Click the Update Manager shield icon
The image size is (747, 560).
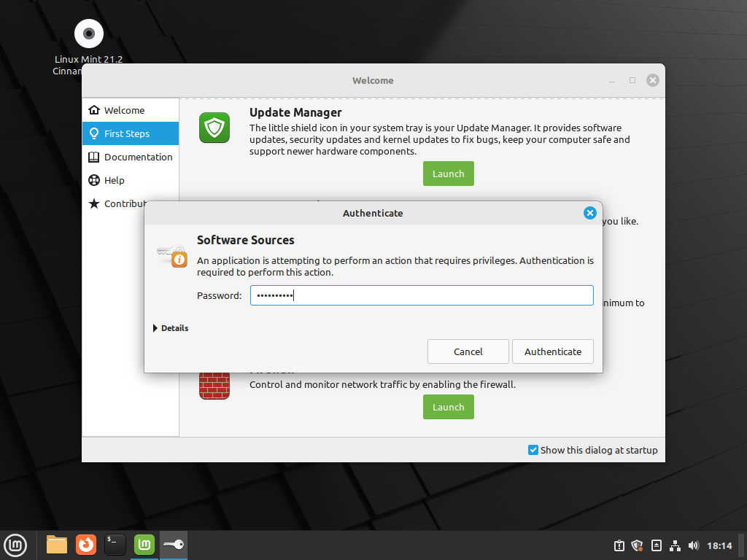coord(214,128)
